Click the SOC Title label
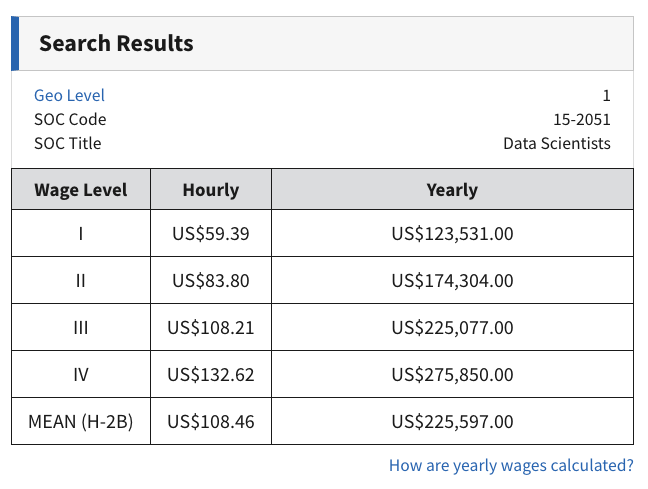This screenshot has width=648, height=489. click(x=68, y=143)
